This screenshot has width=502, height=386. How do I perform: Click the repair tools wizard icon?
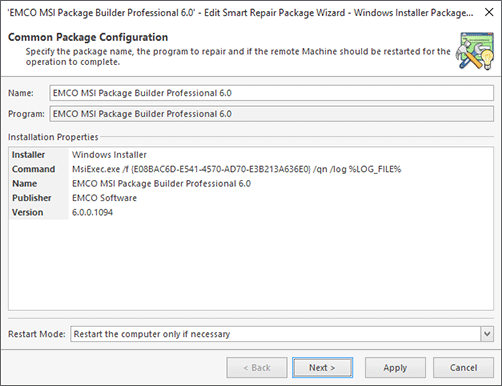475,51
